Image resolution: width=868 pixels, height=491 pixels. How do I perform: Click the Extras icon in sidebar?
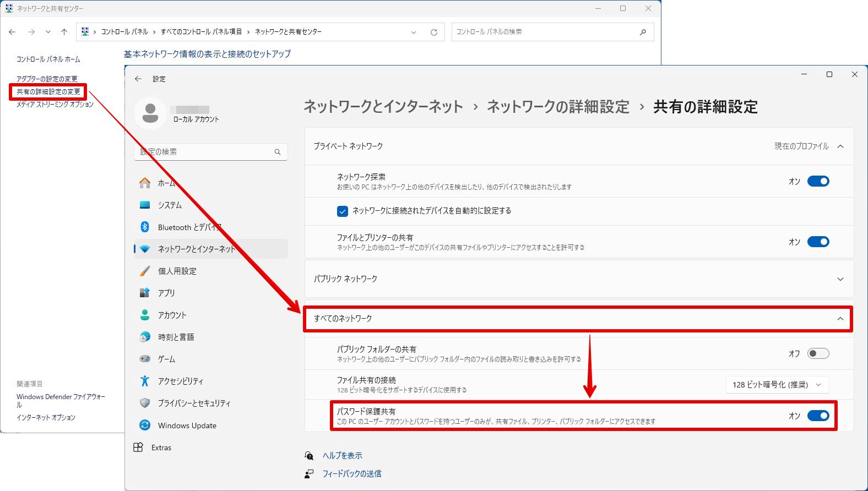(138, 448)
